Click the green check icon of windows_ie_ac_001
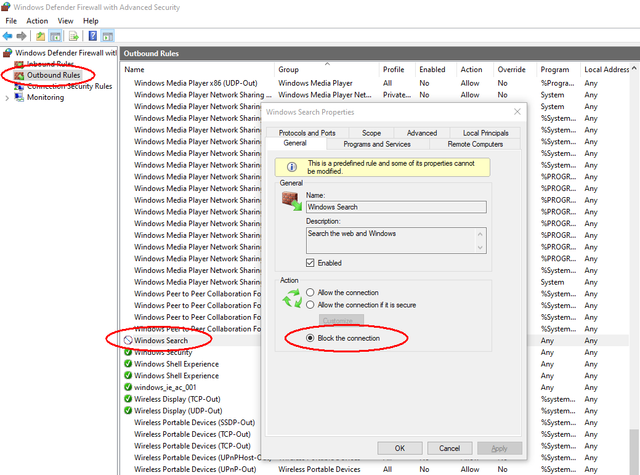The image size is (640, 475). pyautogui.click(x=128, y=387)
